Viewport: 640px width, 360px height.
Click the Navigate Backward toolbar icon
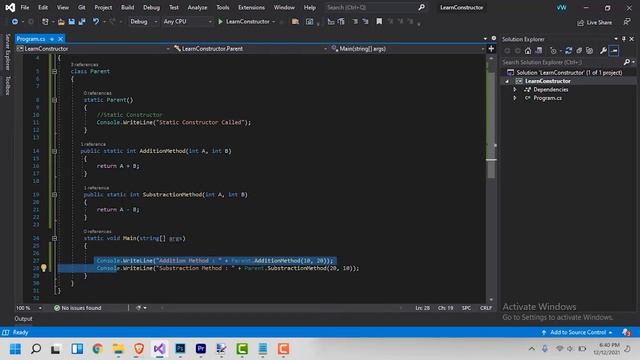[x=15, y=22]
